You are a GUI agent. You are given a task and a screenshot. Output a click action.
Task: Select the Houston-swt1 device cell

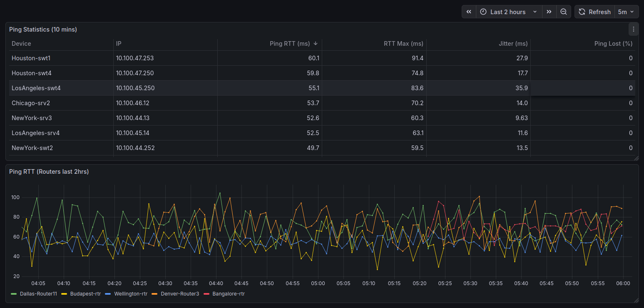point(31,58)
